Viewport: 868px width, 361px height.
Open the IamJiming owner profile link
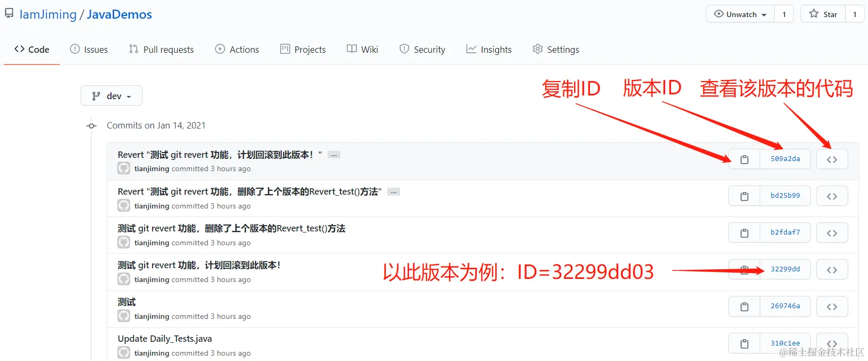[x=48, y=14]
